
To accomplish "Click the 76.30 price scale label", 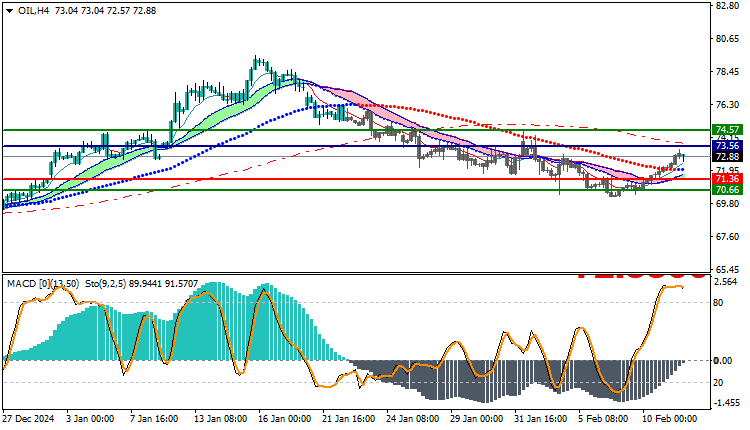I will [x=728, y=105].
